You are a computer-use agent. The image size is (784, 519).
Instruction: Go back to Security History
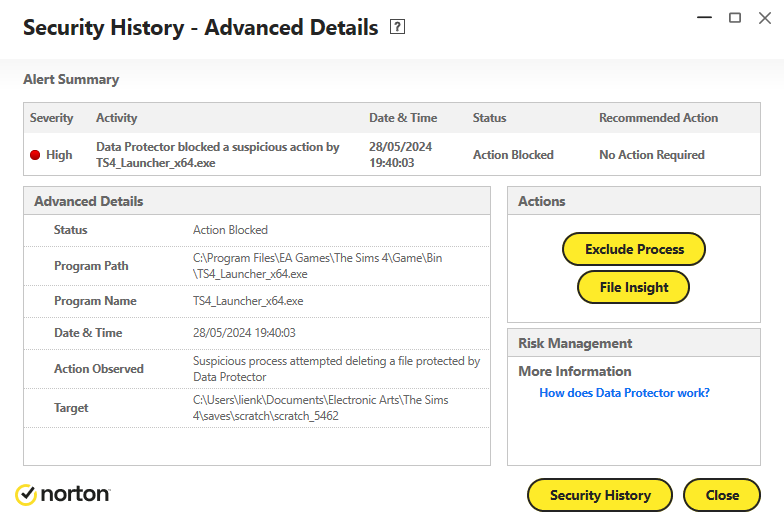click(600, 495)
